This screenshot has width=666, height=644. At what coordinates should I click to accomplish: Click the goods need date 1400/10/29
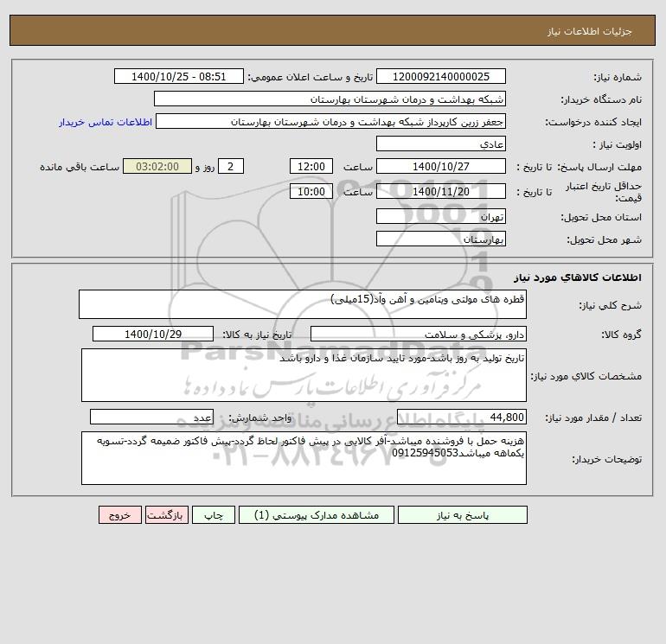(x=153, y=334)
